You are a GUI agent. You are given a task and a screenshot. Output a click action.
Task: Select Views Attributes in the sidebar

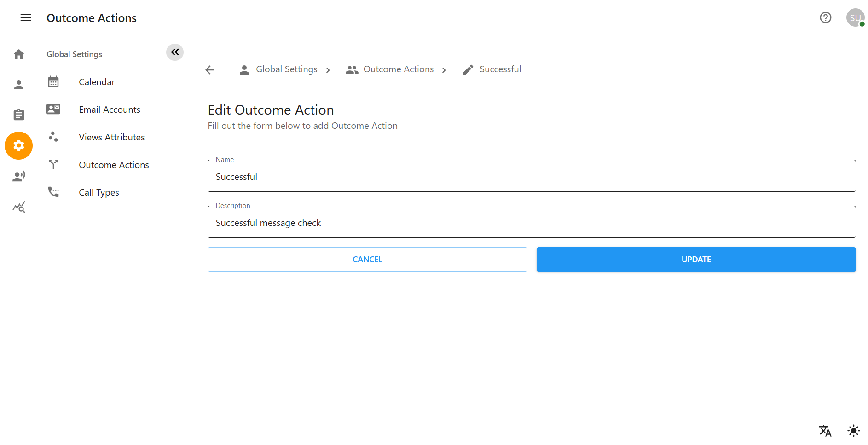tap(111, 137)
